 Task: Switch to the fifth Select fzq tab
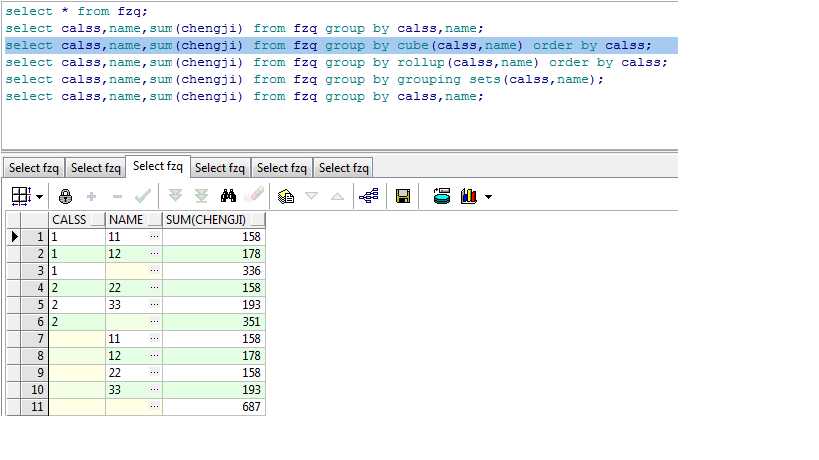[x=282, y=168]
